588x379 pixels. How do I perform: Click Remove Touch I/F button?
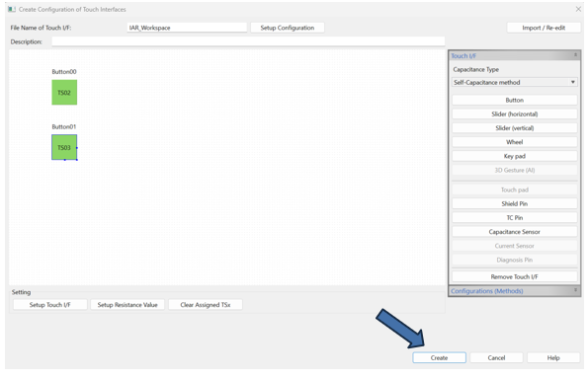tap(514, 276)
